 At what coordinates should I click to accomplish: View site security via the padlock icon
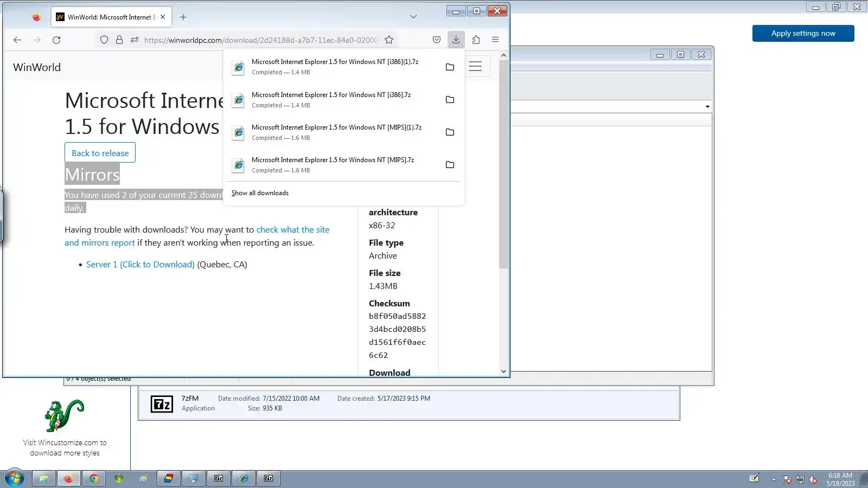tap(119, 40)
